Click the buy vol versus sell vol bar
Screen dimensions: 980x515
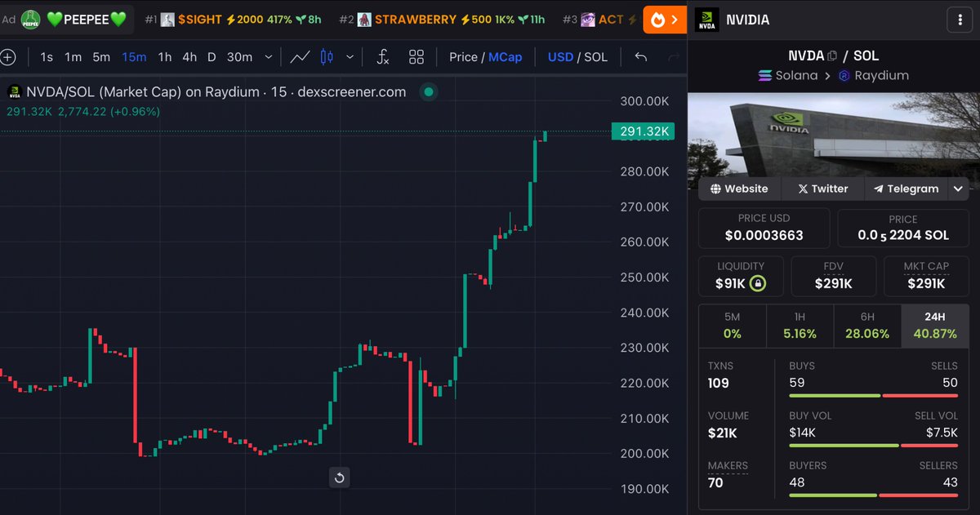click(873, 446)
